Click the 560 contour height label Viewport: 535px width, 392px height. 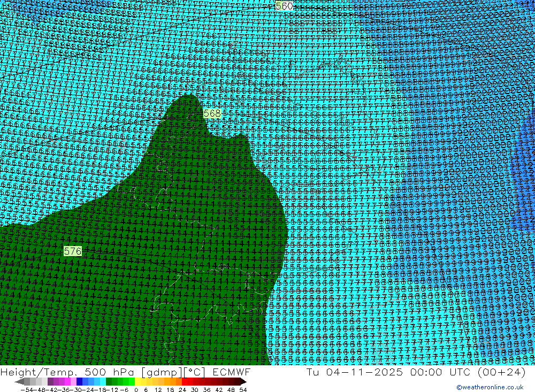point(284,6)
